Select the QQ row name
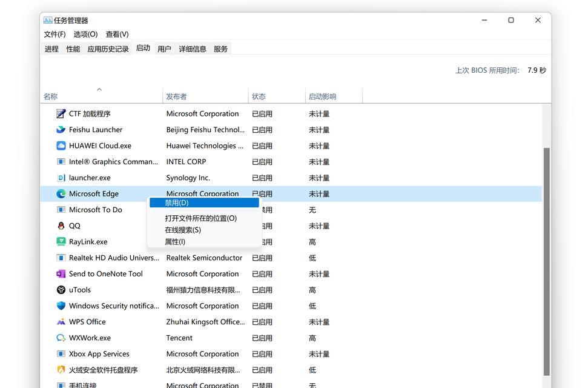Screen dimensions: 588x388 tap(74, 226)
